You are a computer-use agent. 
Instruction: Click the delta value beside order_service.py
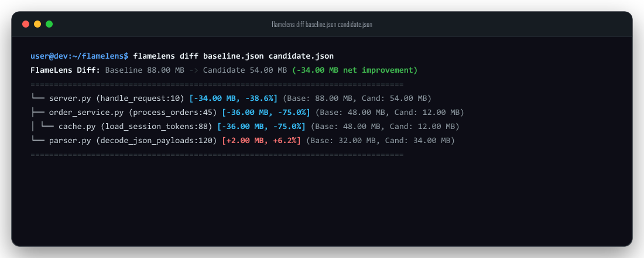266,113
